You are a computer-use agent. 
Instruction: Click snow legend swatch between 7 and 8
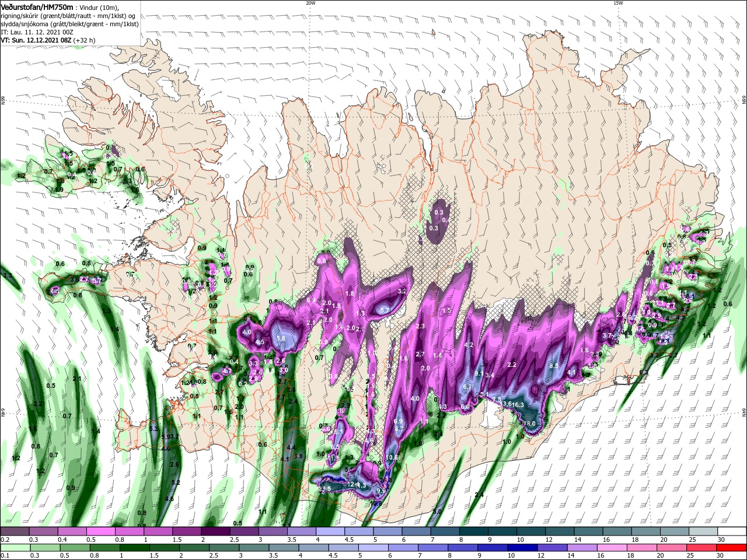[445, 531]
